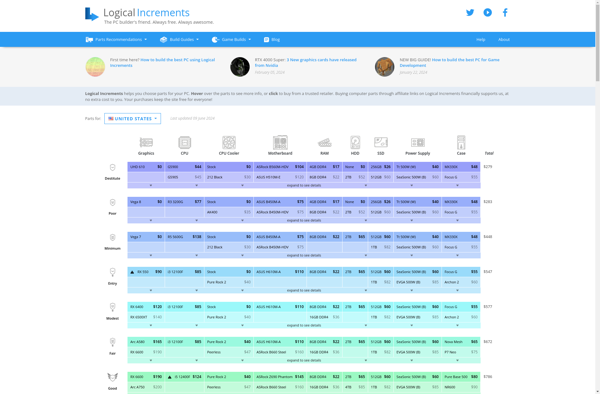Click the Power Supply column icon

click(417, 143)
